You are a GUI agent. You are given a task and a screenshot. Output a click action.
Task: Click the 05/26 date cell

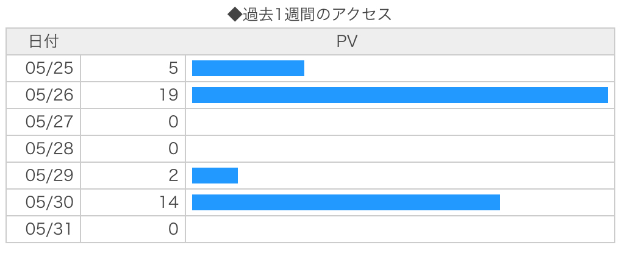49,95
